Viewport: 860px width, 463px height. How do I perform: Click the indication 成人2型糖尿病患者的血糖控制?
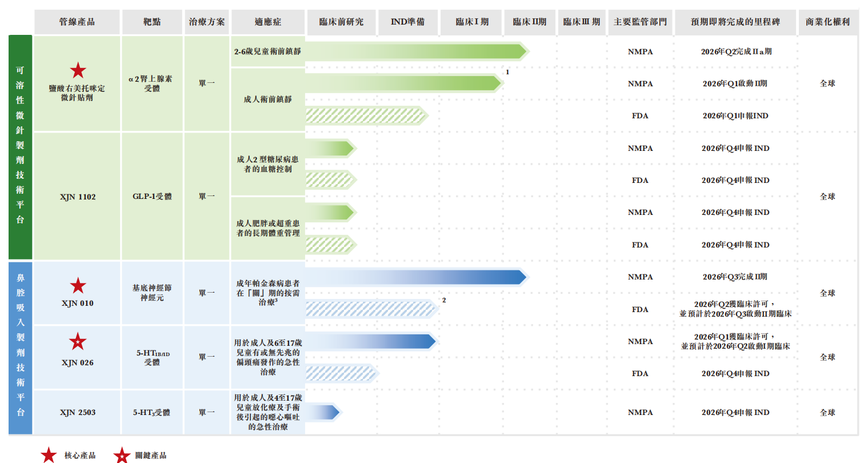tap(268, 164)
